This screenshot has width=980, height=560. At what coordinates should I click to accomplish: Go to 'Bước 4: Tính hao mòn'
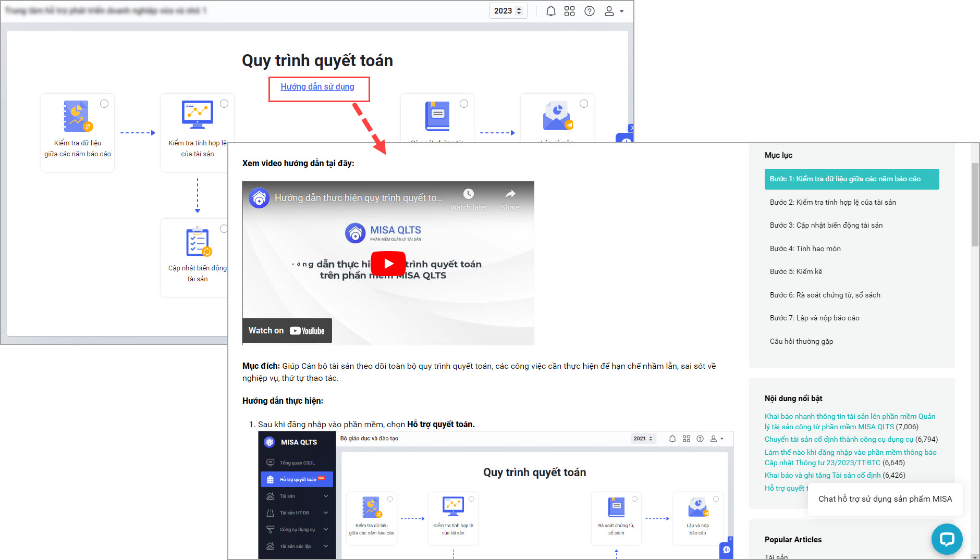tap(805, 248)
